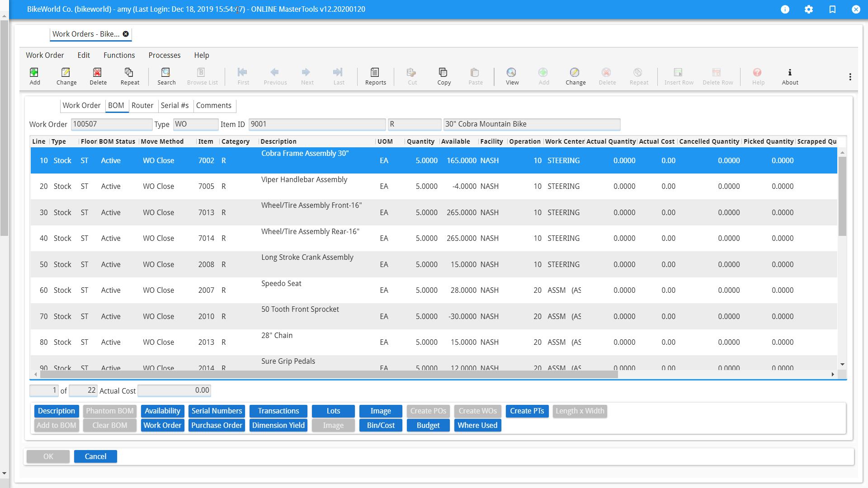This screenshot has width=868, height=488.
Task: Switch to the Router tab
Action: [x=143, y=105]
